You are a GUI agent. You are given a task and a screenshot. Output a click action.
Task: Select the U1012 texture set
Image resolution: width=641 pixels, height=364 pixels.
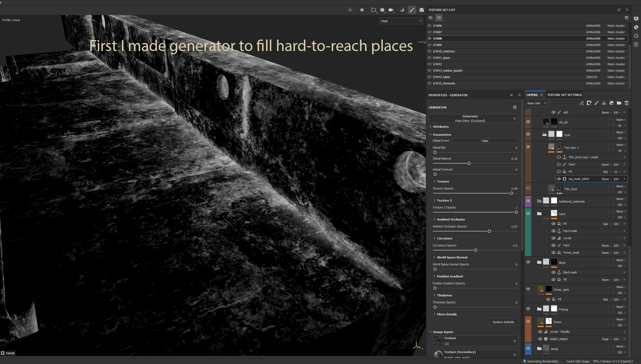[x=437, y=64]
